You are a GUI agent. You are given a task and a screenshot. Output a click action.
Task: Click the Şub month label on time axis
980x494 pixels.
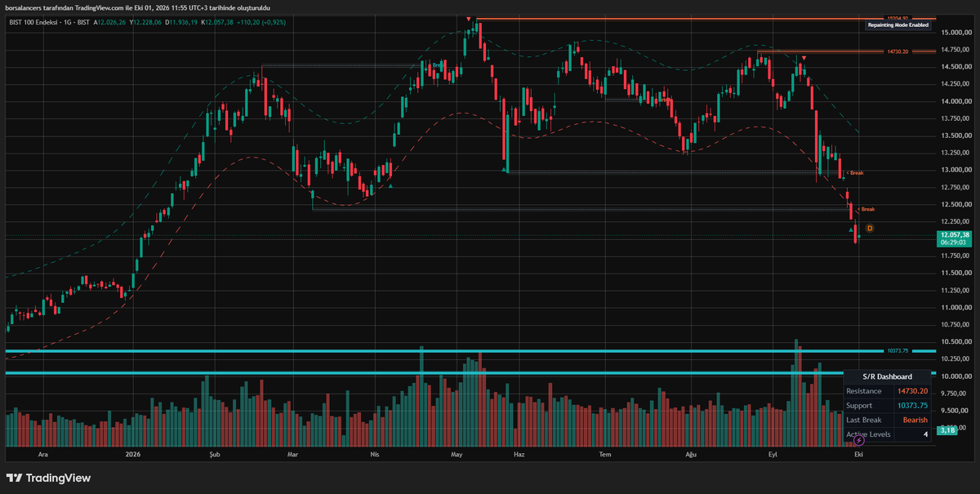click(216, 453)
